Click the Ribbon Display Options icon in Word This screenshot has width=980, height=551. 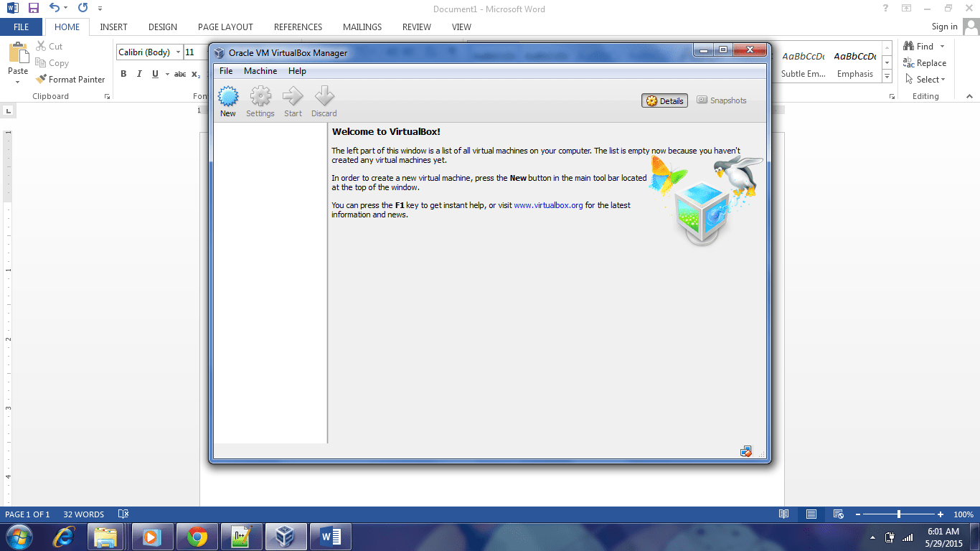907,9
